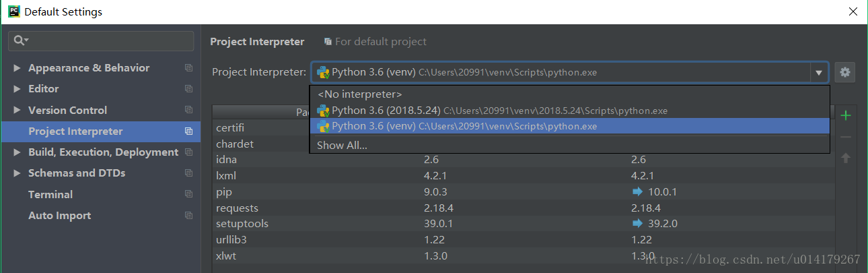Screen dimensions: 868x273
Task: Open the Terminal settings page
Action: (x=50, y=194)
